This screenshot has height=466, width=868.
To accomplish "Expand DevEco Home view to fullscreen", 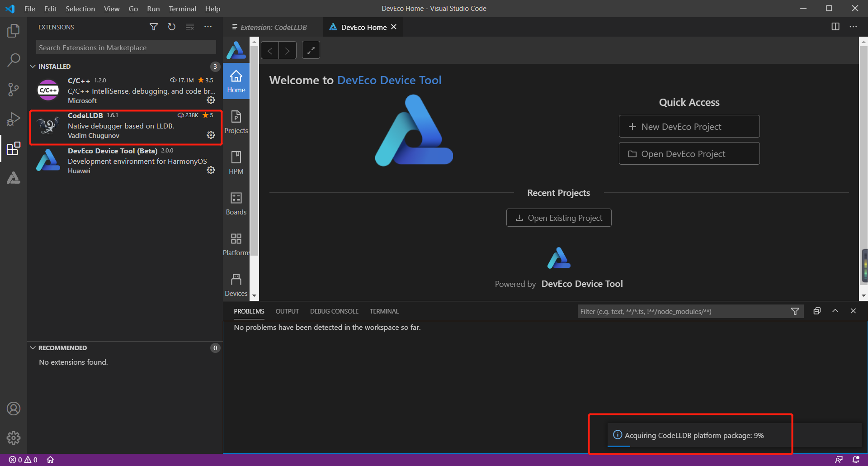I will coord(311,50).
